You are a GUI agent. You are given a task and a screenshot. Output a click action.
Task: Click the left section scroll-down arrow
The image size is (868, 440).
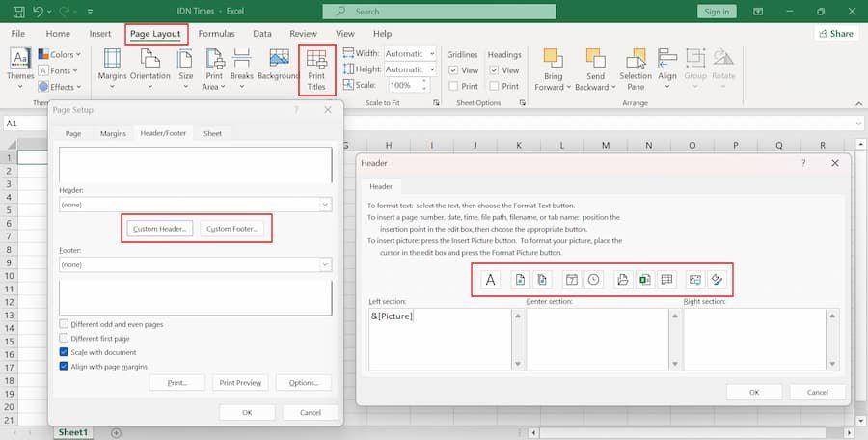(518, 364)
